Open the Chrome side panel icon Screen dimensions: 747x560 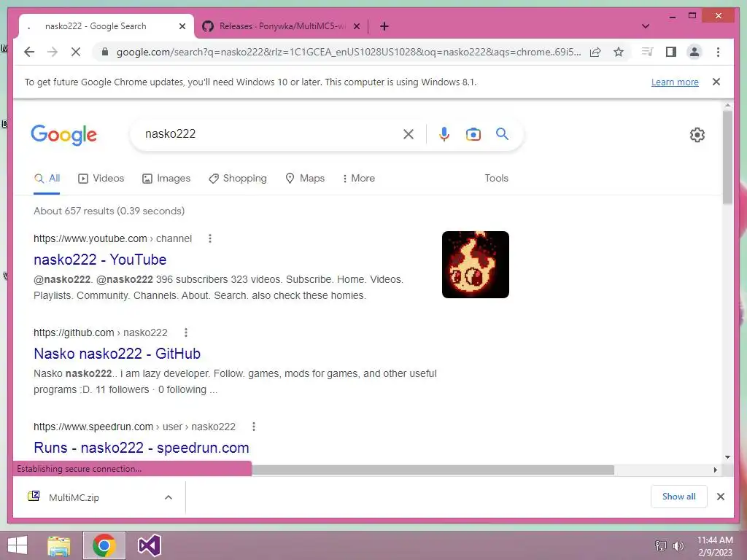(671, 52)
